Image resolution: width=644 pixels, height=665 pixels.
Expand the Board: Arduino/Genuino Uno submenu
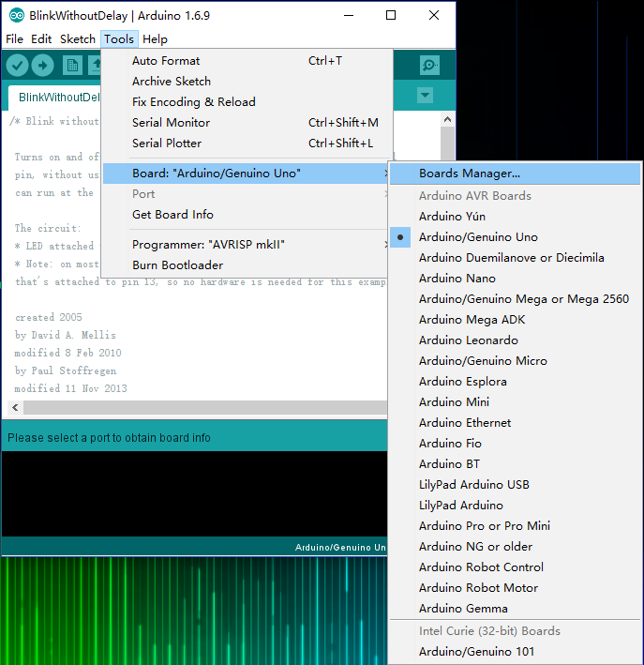245,174
